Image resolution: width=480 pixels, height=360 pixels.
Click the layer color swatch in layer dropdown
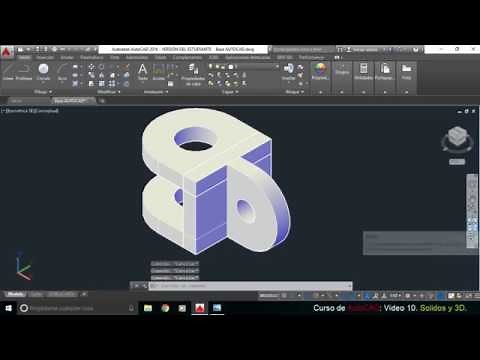pyautogui.click(x=231, y=67)
